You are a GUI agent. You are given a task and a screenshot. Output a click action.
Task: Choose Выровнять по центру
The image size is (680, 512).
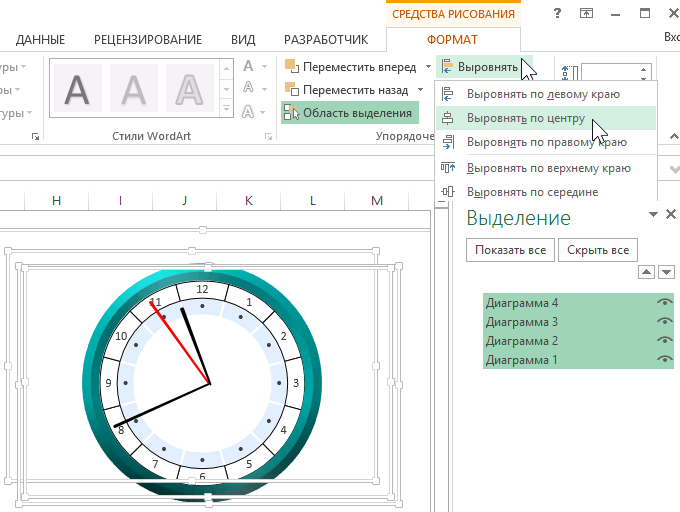(x=546, y=118)
